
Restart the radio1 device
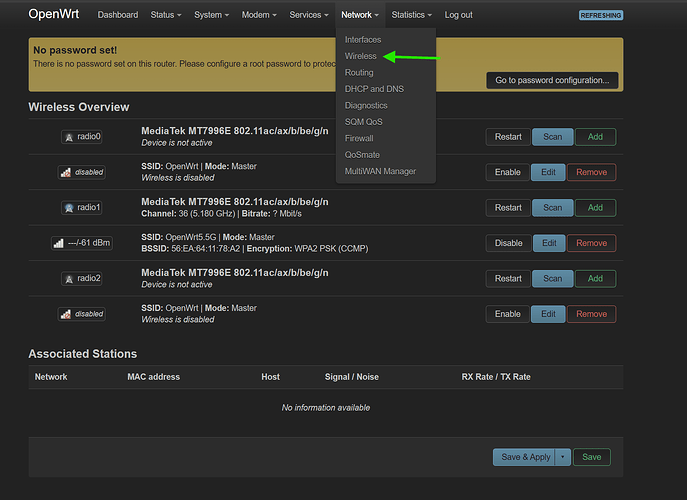point(508,208)
